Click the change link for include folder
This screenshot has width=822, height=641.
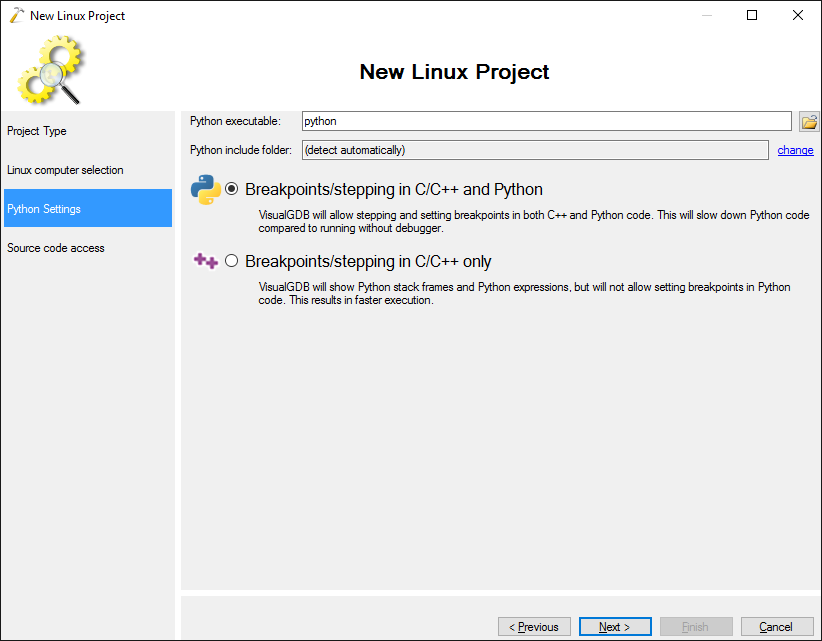tap(795, 150)
